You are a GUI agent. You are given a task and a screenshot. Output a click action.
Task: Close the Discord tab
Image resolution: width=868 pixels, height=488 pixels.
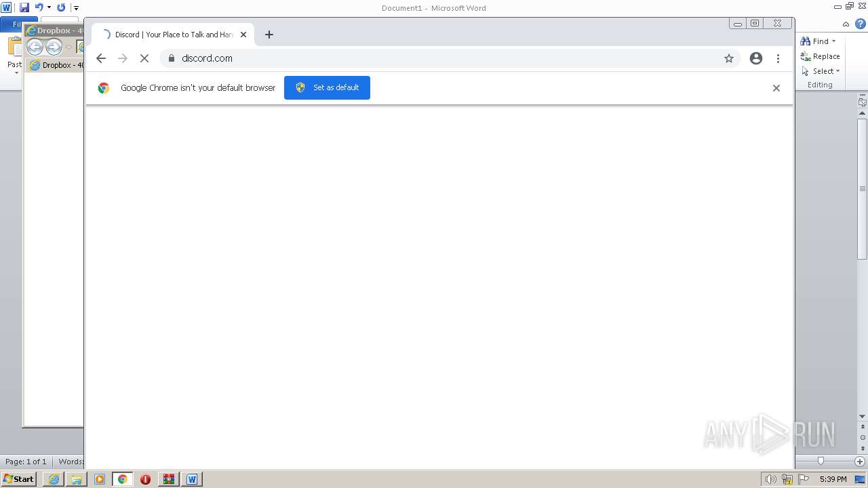point(243,35)
